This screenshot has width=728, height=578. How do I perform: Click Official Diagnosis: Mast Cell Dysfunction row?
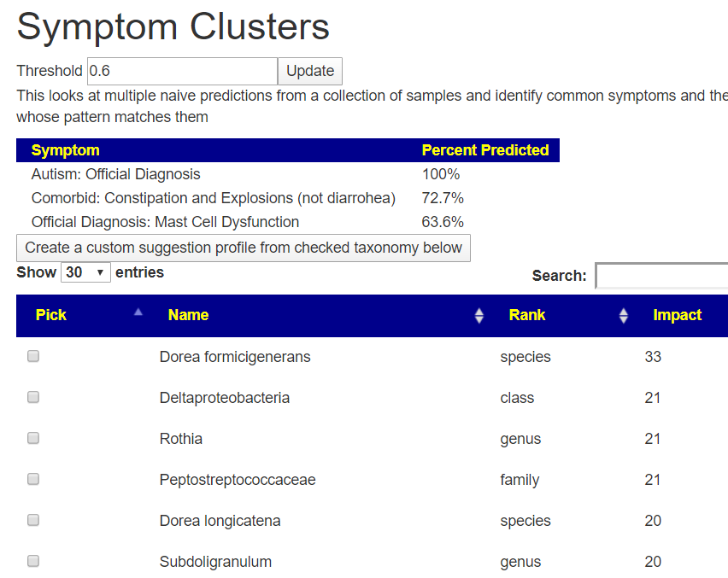pos(166,222)
